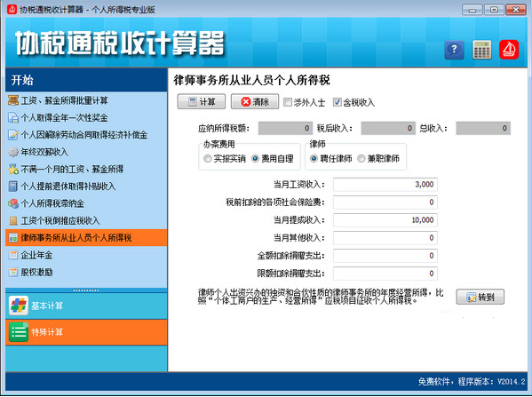Check the 涉外人士 checkbox
The image size is (532, 397).
tap(288, 102)
